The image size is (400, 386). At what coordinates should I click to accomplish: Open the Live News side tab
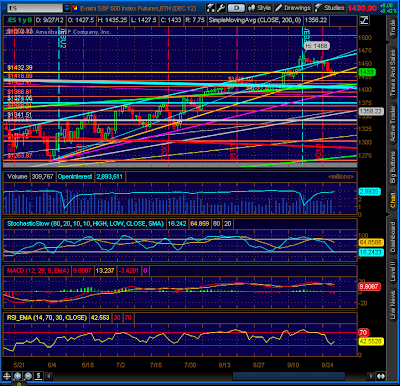393,305
